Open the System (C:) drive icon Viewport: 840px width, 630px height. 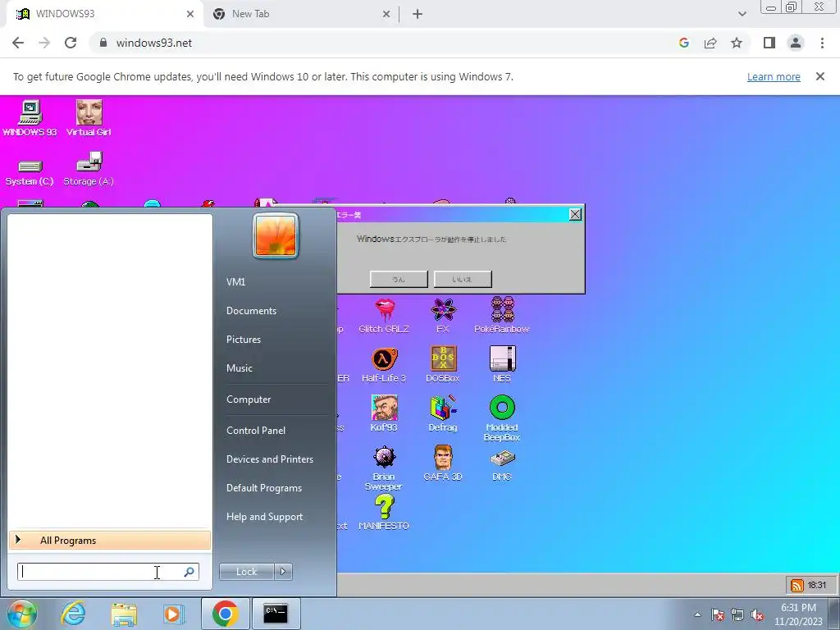pos(30,172)
